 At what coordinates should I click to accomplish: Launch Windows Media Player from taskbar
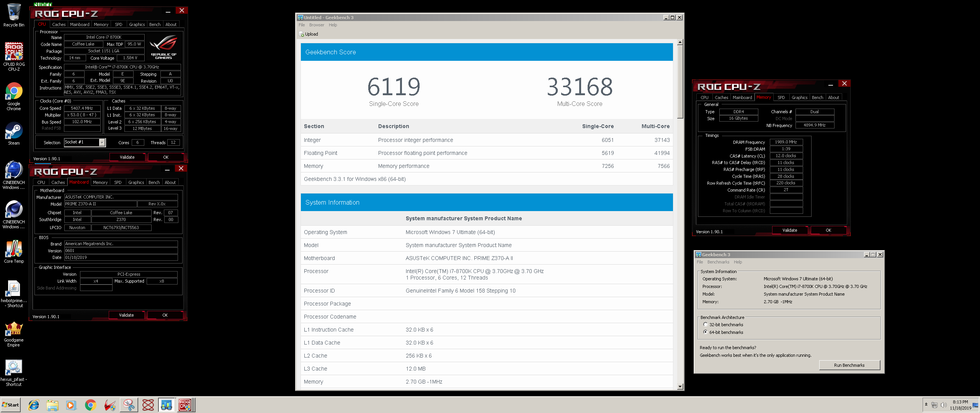coord(71,405)
